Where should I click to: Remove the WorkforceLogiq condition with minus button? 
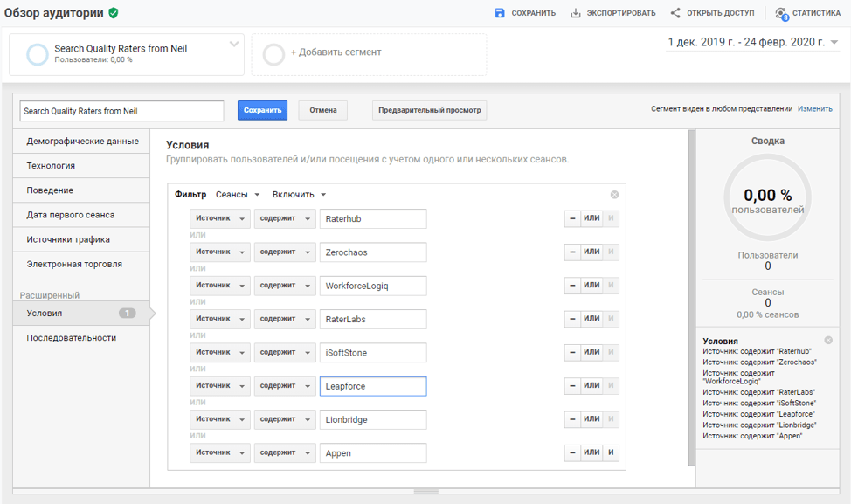(572, 286)
